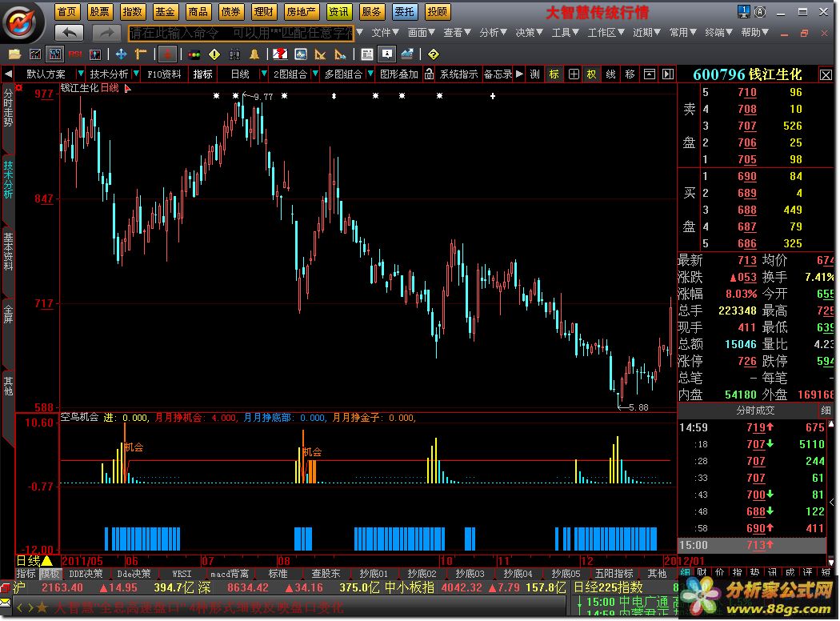Open the news page layout icon
The image size is (840, 621).
tap(367, 54)
